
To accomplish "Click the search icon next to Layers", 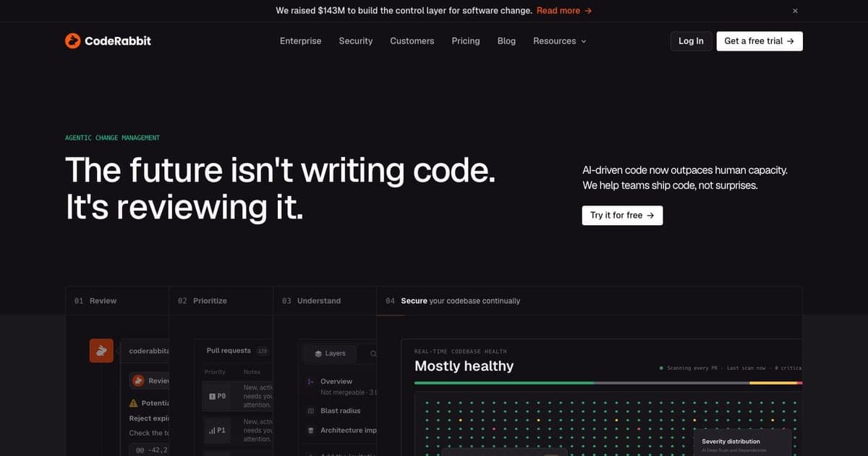I will [373, 354].
